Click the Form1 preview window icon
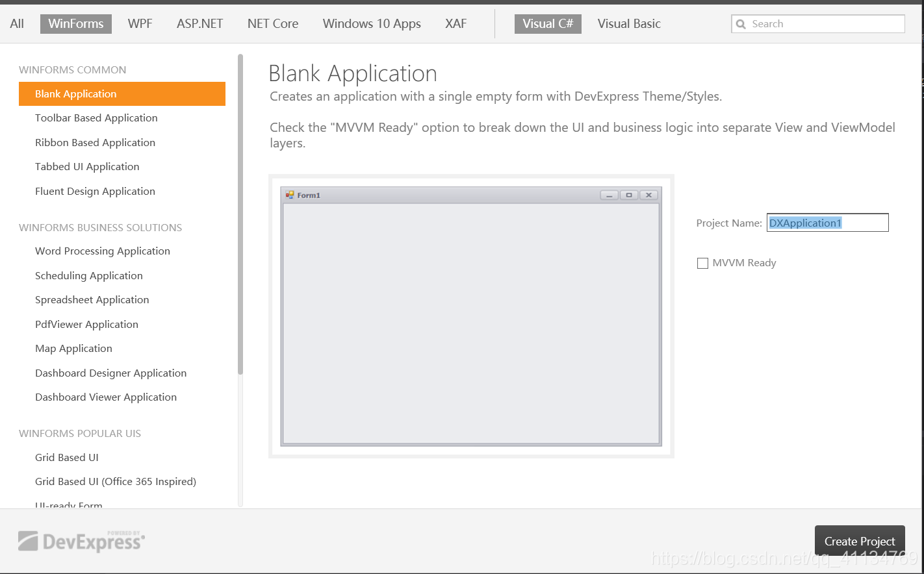The height and width of the screenshot is (574, 924). pyautogui.click(x=290, y=195)
